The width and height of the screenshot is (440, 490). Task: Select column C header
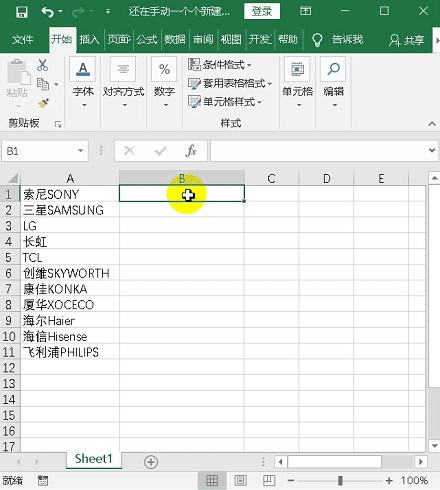coord(271,178)
